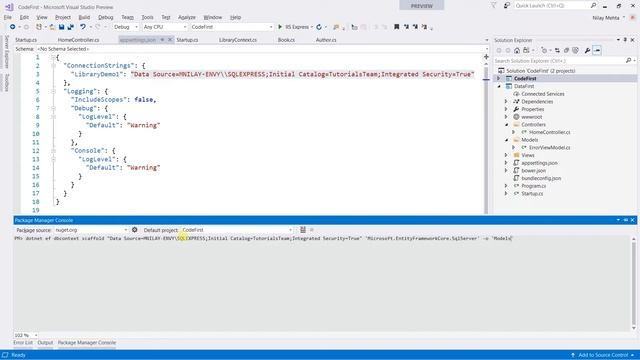Click the Solution Explorer search magnifier icon
Viewport: 640px width, 360px height.
click(x=629, y=60)
